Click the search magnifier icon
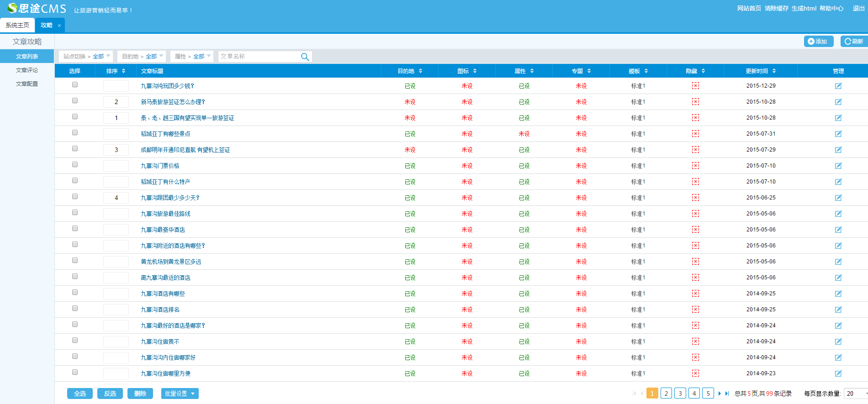Screen dimensions: 868x404 coord(305,57)
